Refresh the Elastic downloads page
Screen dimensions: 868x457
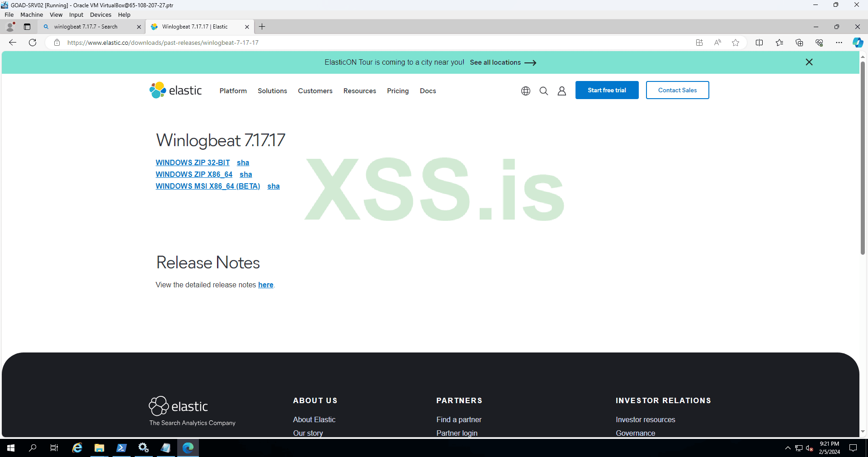click(33, 43)
